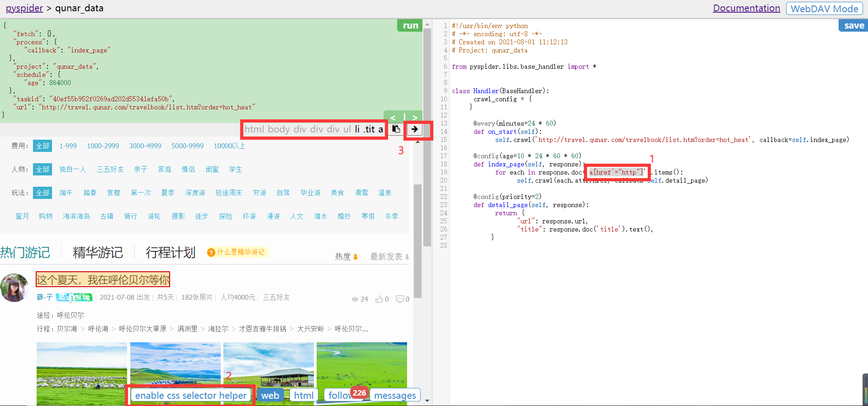Click the up arrow of the preview scrollbar
Screen dimensions: 868x406
[x=417, y=142]
